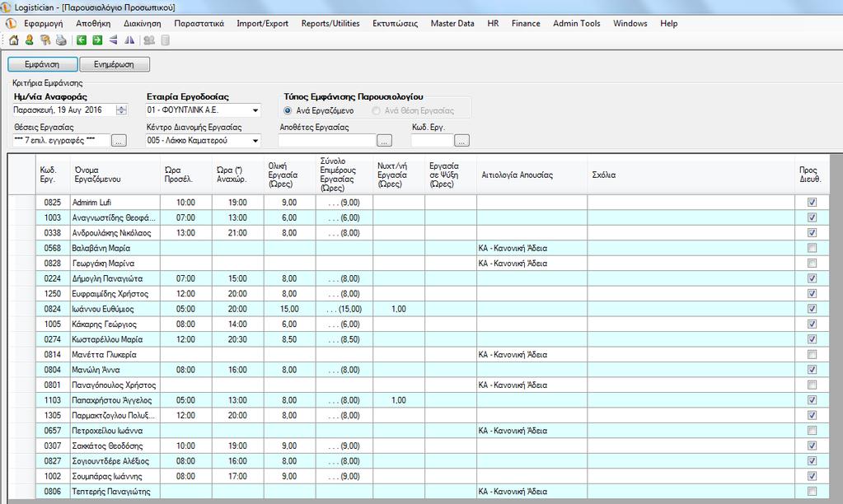
Task: Open the Αποθήκη menu
Action: [93, 24]
